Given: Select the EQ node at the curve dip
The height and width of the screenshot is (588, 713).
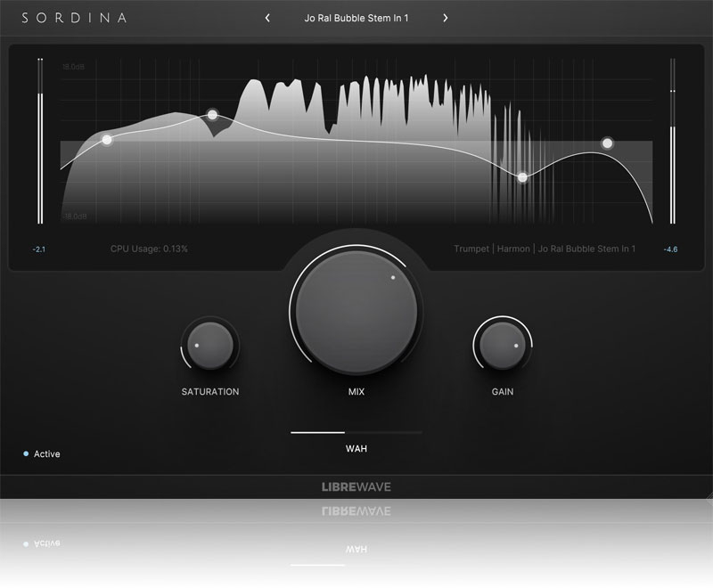Looking at the screenshot, I should pyautogui.click(x=523, y=177).
